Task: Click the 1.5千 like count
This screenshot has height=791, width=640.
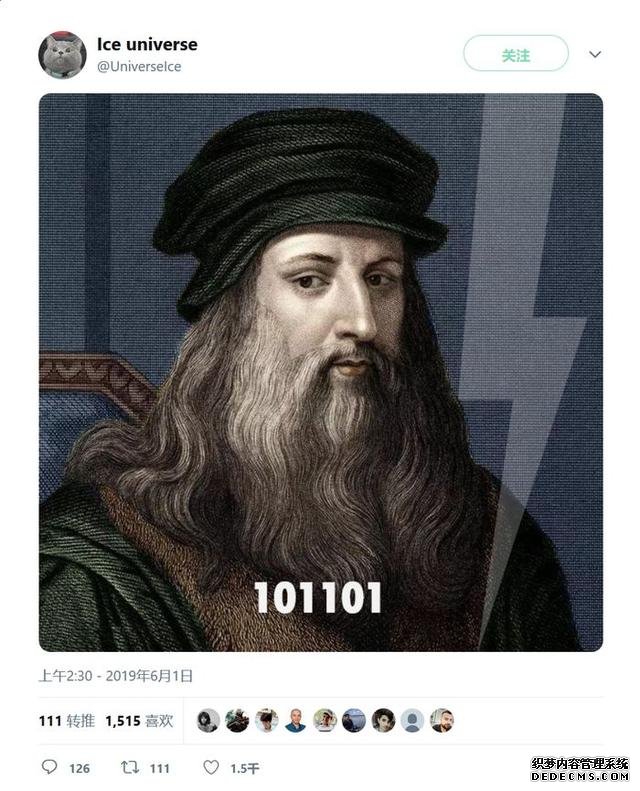Action: pos(245,768)
